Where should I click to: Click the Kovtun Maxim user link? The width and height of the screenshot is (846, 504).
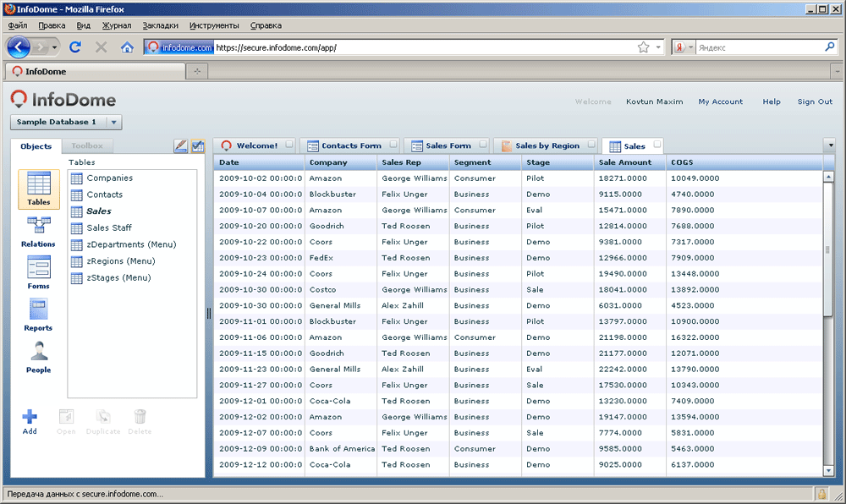pyautogui.click(x=655, y=101)
